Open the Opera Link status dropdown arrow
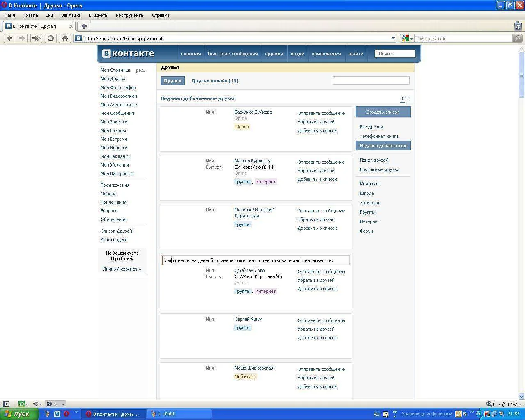The width and height of the screenshot is (525, 420). (27, 404)
